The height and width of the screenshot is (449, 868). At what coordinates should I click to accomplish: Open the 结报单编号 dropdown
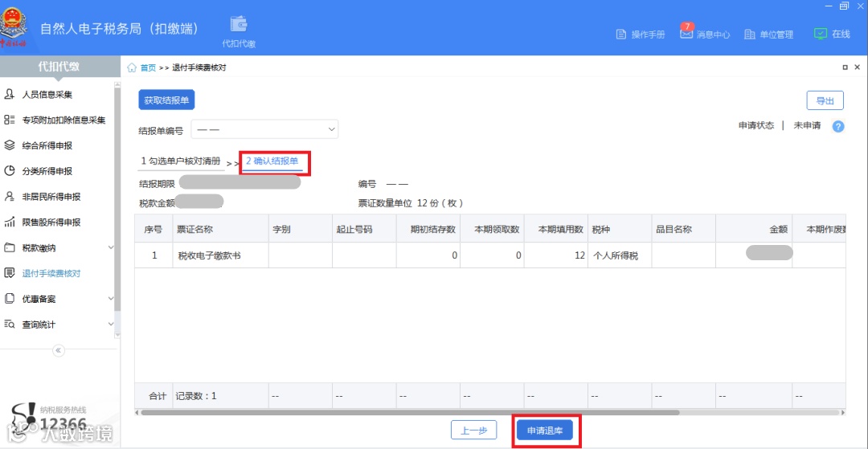click(x=264, y=129)
